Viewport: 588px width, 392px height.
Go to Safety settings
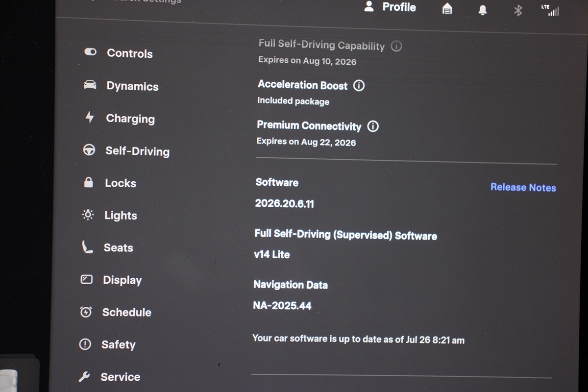(107, 344)
